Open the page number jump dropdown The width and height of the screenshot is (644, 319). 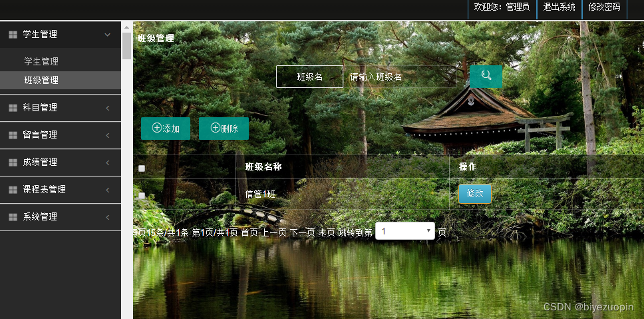pyautogui.click(x=405, y=231)
